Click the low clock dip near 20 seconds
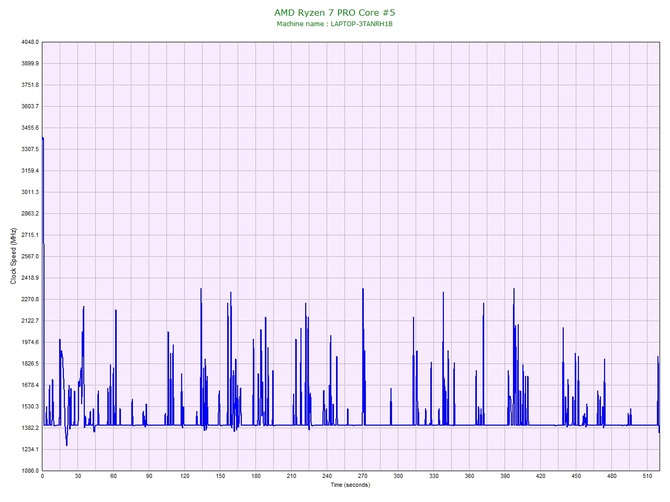670x502 pixels. tap(66, 445)
